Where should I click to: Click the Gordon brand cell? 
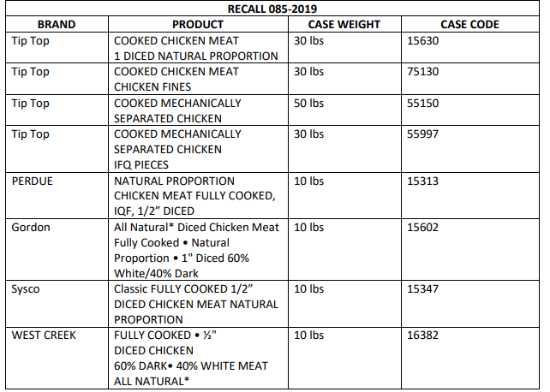(31, 227)
